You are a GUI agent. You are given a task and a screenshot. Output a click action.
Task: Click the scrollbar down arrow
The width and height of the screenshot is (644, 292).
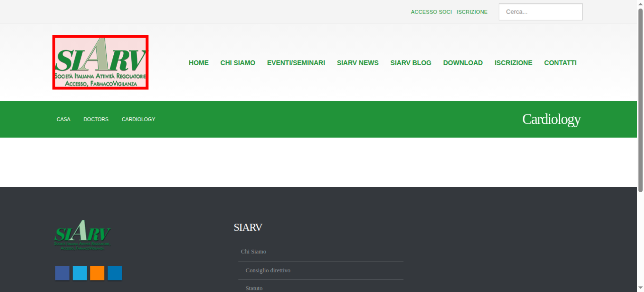point(640,287)
